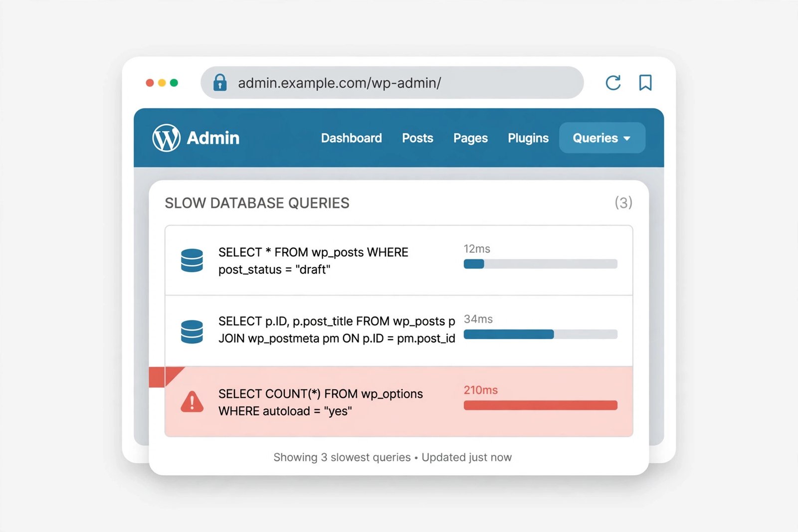Open Plugins in the nav bar
Screen dimensions: 798x532
coord(528,138)
